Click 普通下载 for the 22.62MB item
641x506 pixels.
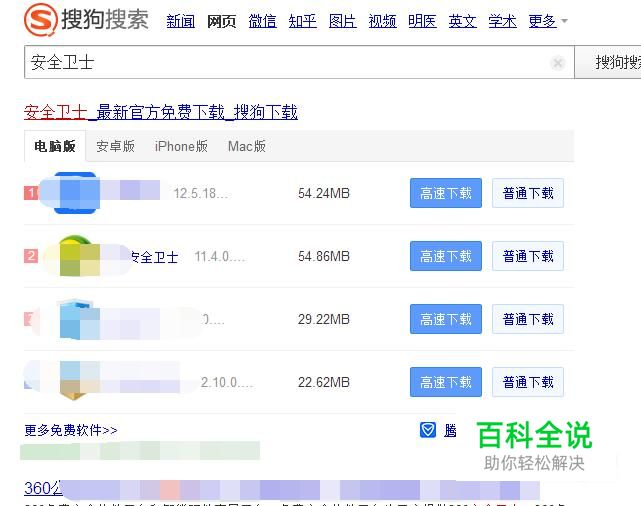coord(528,382)
